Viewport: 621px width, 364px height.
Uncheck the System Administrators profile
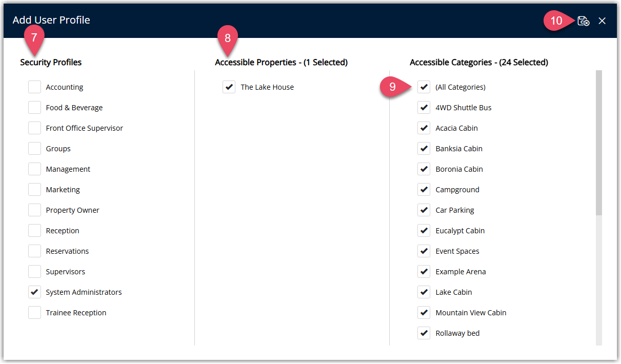point(34,292)
